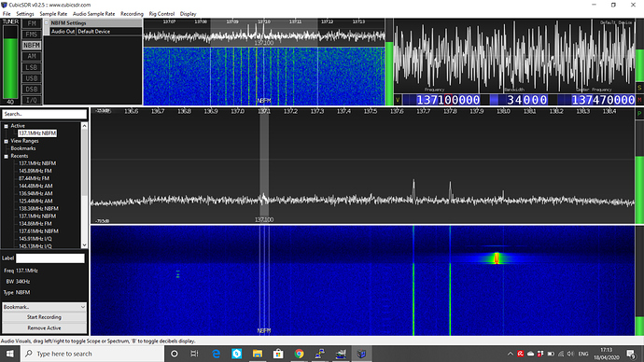Select the LSB demodulator mode
The image size is (644, 362).
tap(32, 67)
